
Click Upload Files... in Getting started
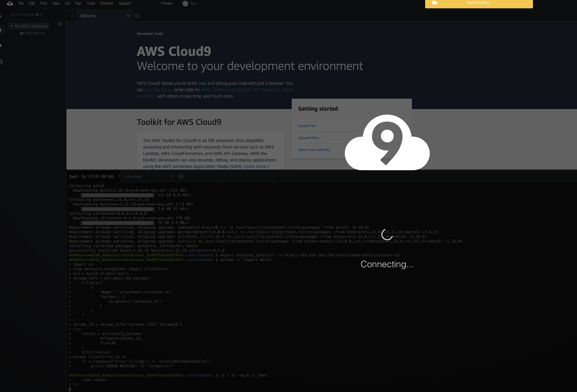[x=310, y=138]
